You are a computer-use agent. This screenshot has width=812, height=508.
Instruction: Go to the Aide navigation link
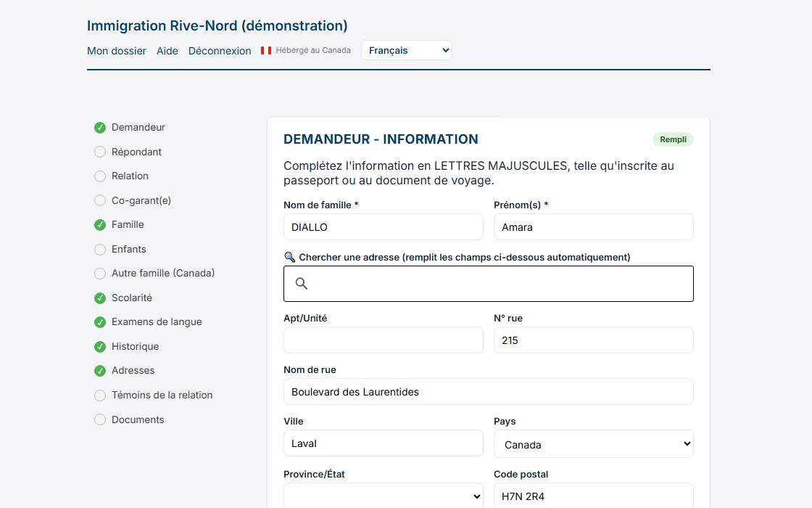click(x=167, y=51)
